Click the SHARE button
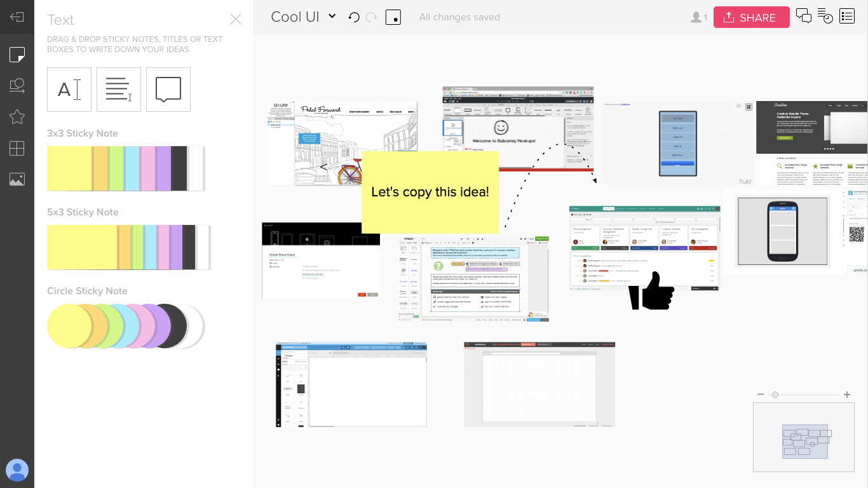 click(752, 17)
